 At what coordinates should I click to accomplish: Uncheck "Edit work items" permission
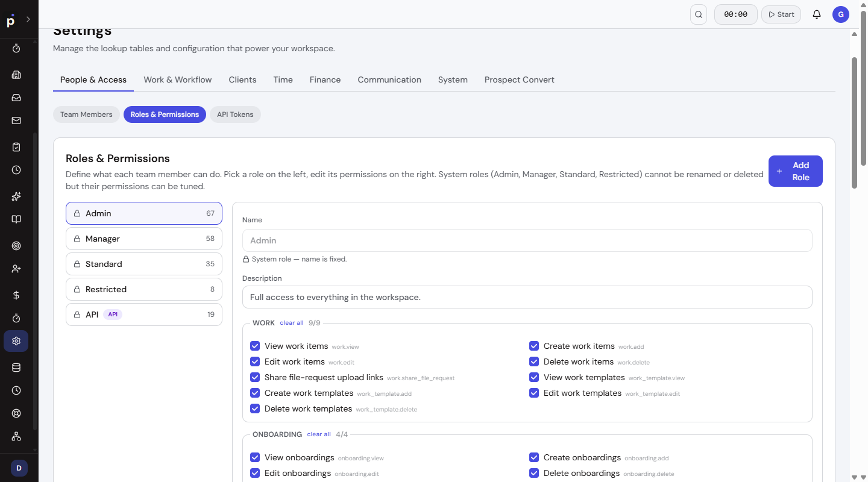[x=255, y=361]
